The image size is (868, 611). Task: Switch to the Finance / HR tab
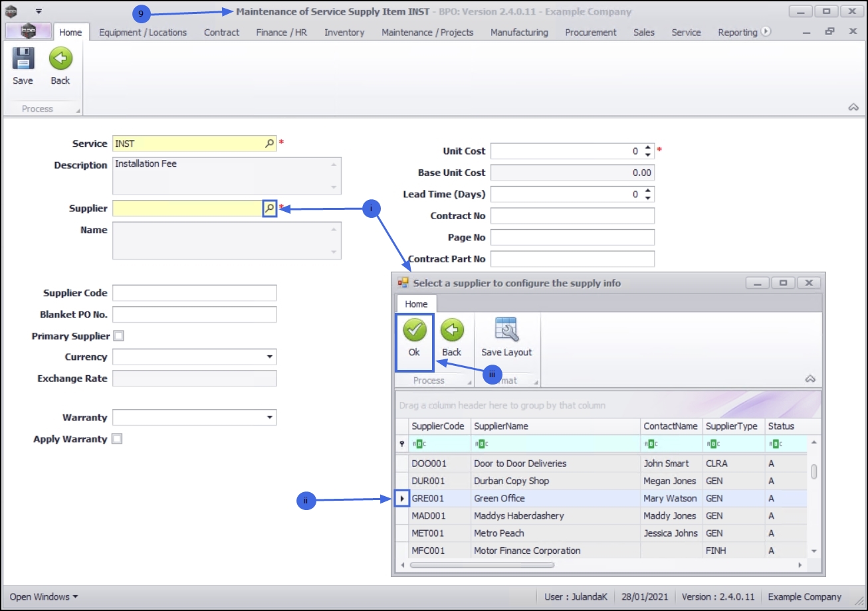click(282, 32)
